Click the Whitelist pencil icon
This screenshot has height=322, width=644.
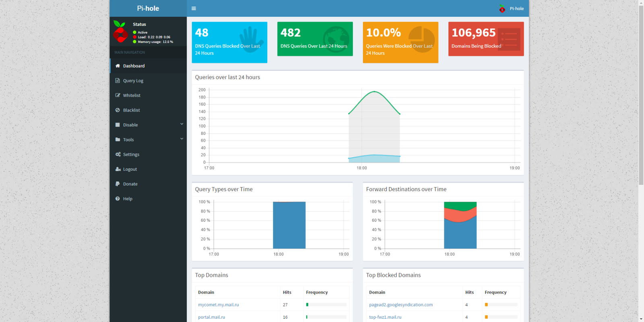tap(118, 95)
